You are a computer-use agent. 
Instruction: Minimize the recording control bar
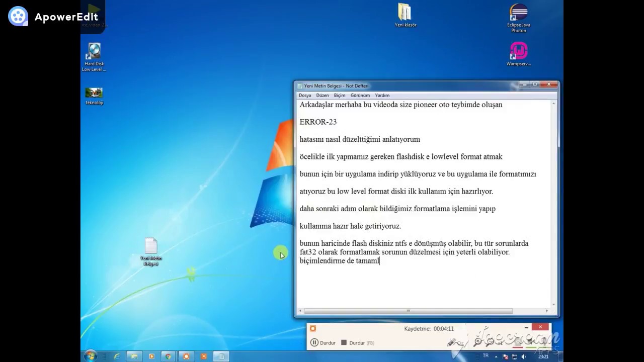tap(526, 327)
